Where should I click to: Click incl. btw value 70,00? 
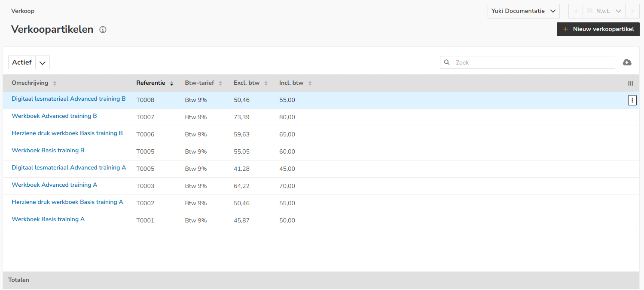tap(287, 186)
